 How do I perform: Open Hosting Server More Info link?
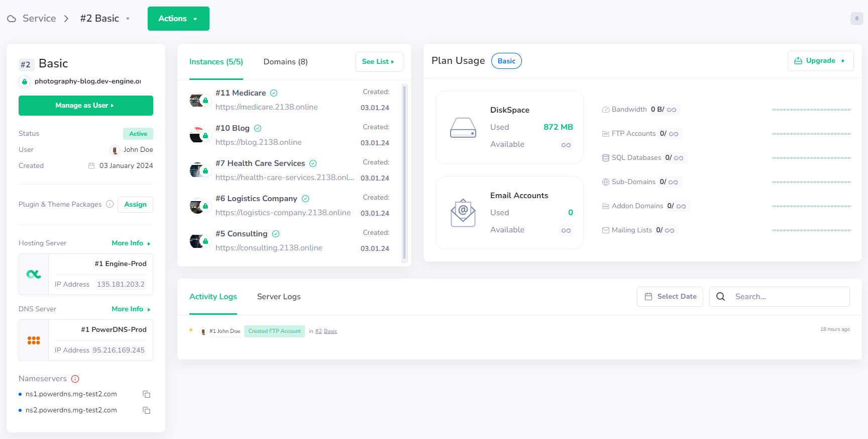(x=131, y=243)
